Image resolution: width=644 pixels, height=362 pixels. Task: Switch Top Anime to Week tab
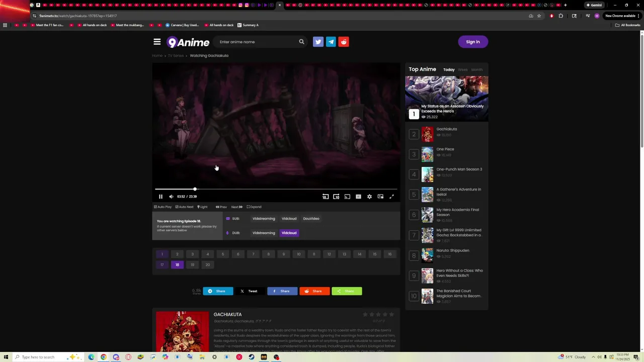click(463, 70)
